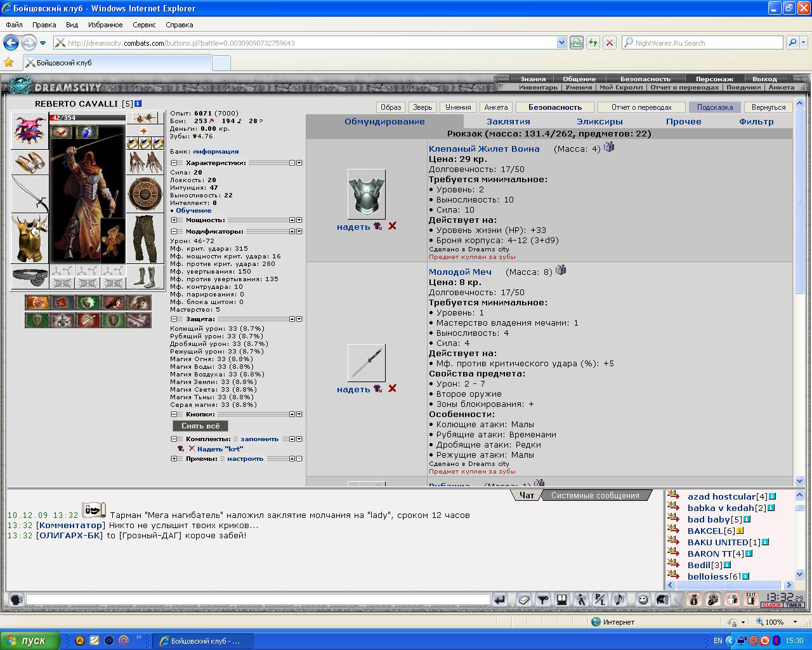Click the P/L chat toolbar icon
Screen dimensions: 812x650
pos(599,599)
